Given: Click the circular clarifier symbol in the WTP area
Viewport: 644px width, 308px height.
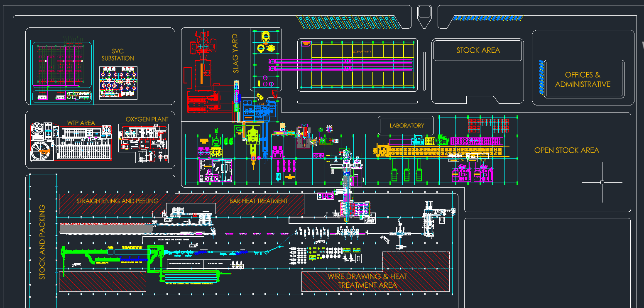Looking at the screenshot, I should coord(40,150).
